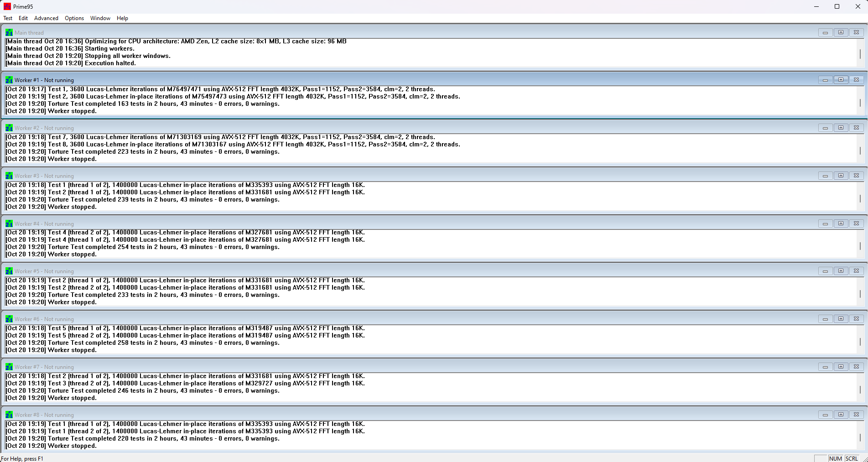
Task: Close the Worker #2 child window
Action: [856, 128]
